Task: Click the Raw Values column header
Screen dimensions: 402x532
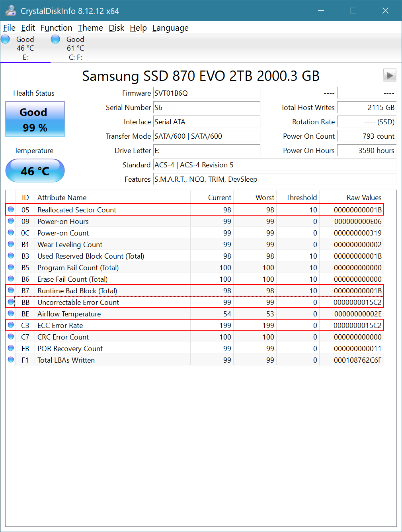Action: coord(363,198)
